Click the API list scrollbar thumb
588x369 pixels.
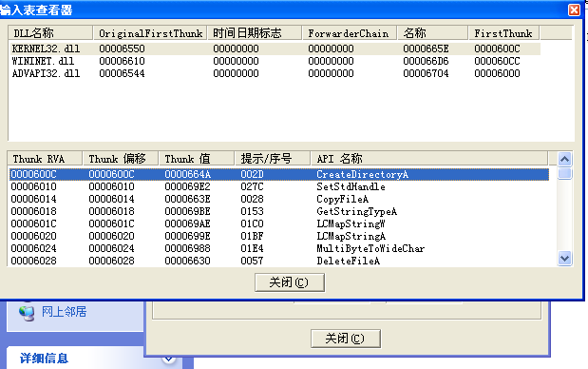click(x=565, y=173)
